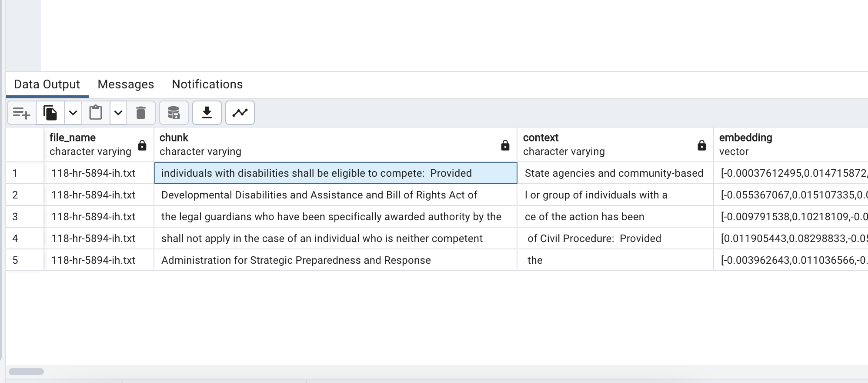
Task: Click the lock icon in chunk column
Action: (505, 145)
